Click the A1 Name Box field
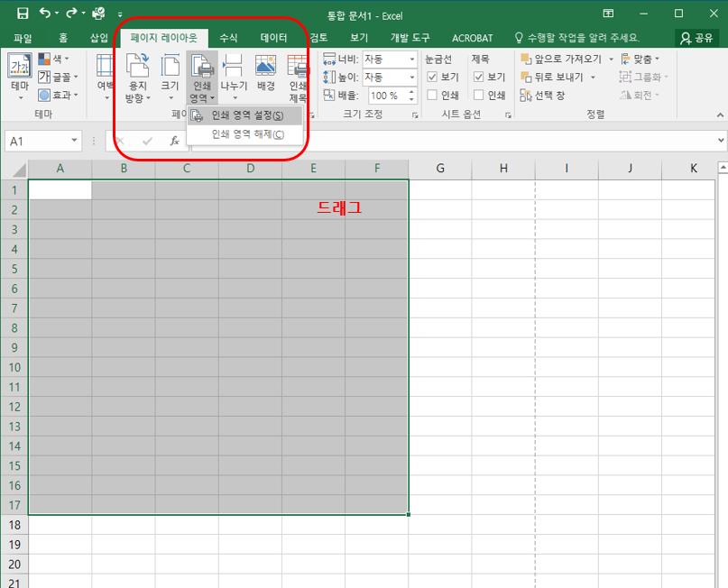The width and height of the screenshot is (728, 588). (37, 141)
